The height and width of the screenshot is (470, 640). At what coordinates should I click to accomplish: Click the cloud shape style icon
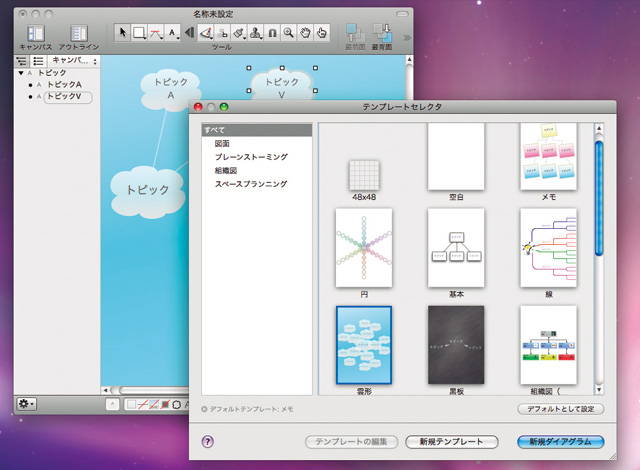176,404
